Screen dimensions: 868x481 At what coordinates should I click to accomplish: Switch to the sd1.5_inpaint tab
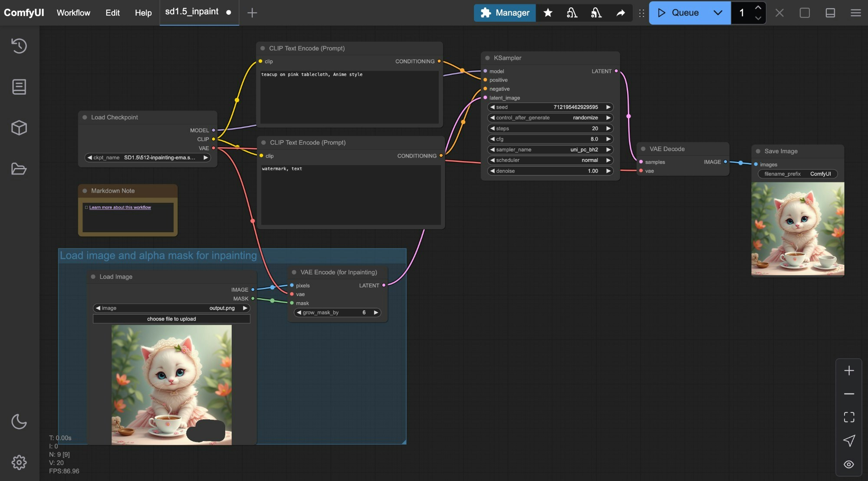[192, 12]
